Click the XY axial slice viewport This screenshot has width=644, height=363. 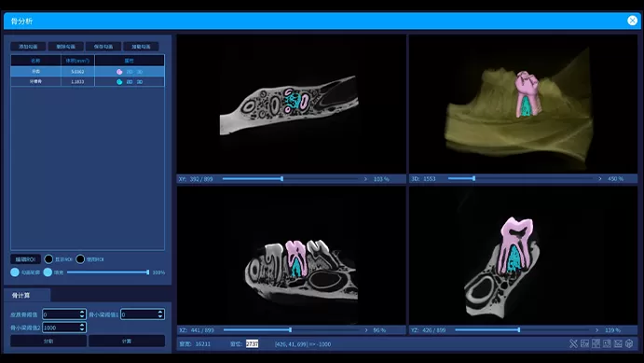click(291, 104)
